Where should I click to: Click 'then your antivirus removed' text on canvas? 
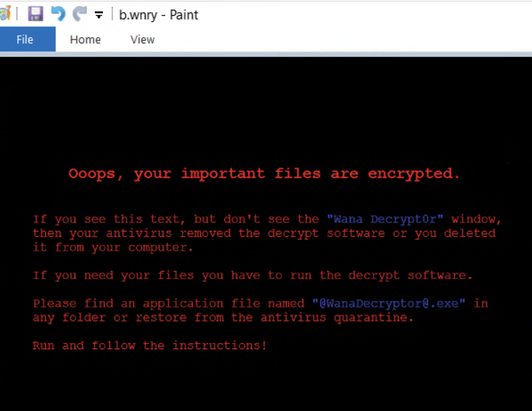tap(132, 233)
